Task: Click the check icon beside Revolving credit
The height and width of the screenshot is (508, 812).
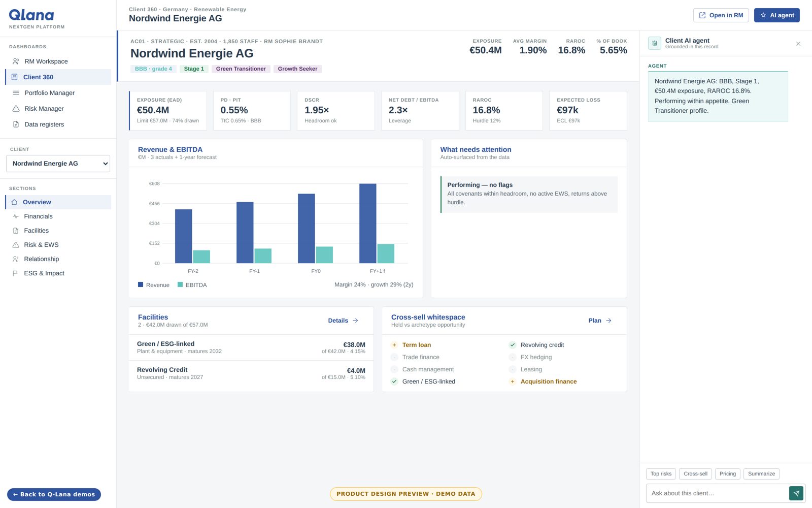Action: point(513,345)
